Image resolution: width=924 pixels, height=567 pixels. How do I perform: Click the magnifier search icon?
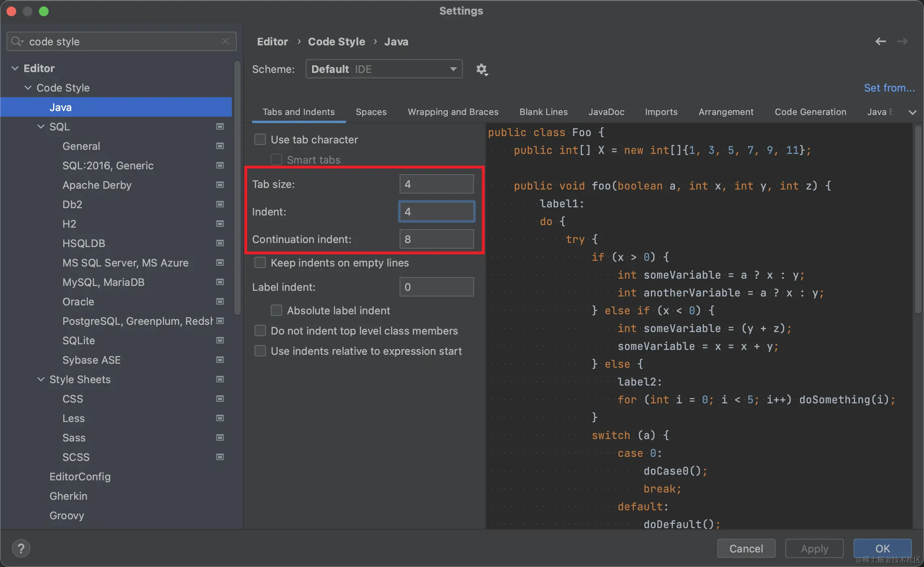pos(17,41)
